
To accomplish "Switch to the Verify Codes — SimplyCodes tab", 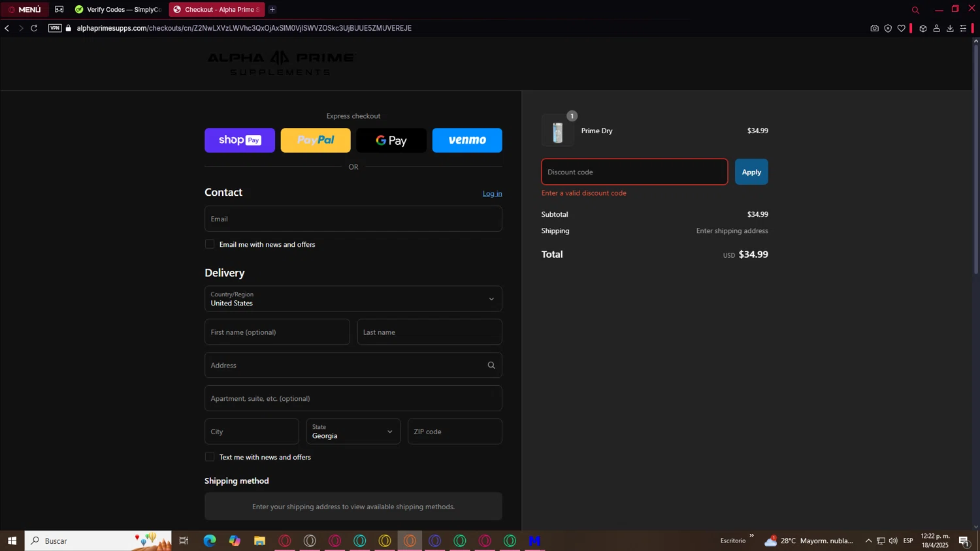I will coord(118,9).
